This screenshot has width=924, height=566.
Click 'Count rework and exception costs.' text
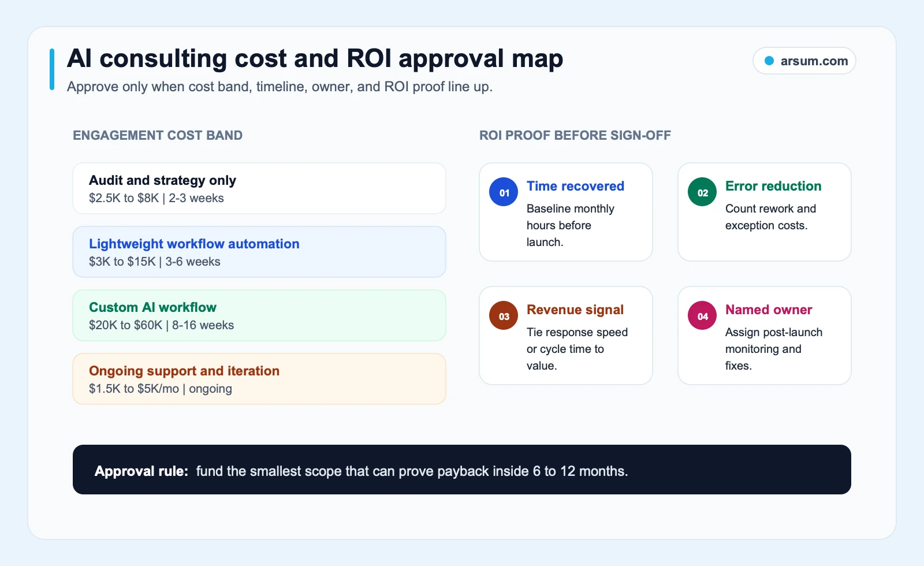point(770,217)
